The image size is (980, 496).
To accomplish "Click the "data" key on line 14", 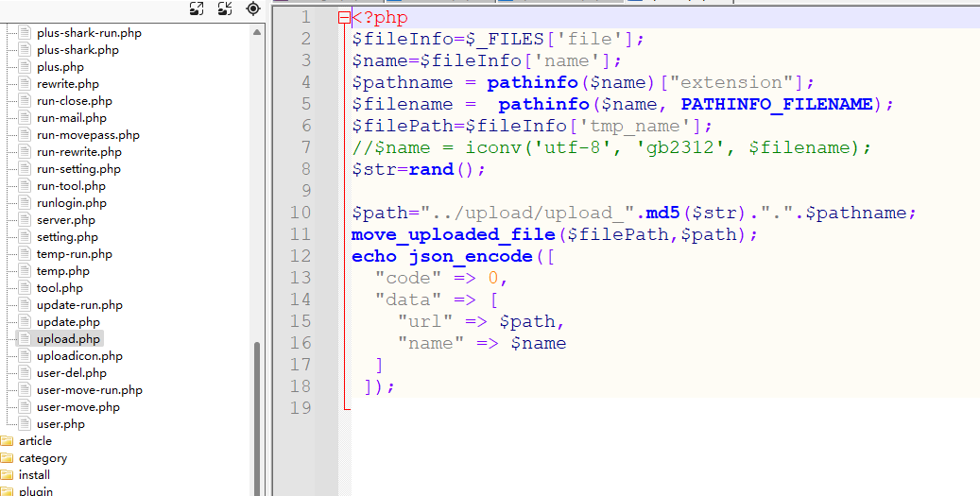I will 409,299.
